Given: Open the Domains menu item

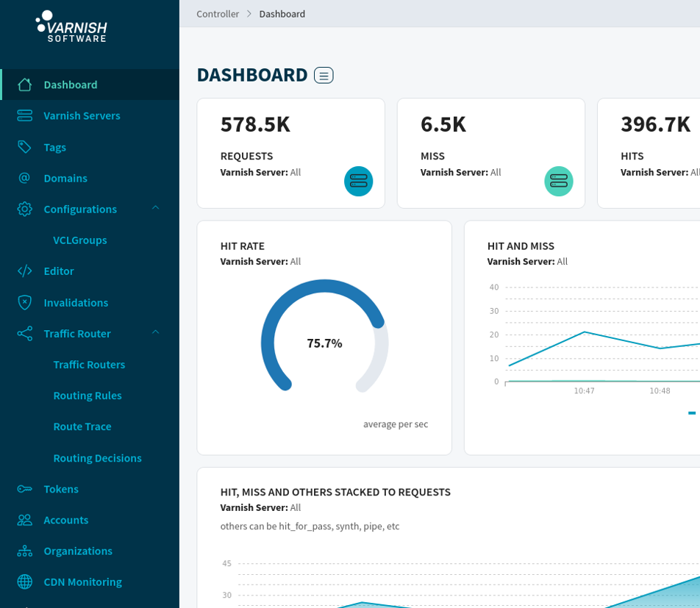Looking at the screenshot, I should point(65,178).
